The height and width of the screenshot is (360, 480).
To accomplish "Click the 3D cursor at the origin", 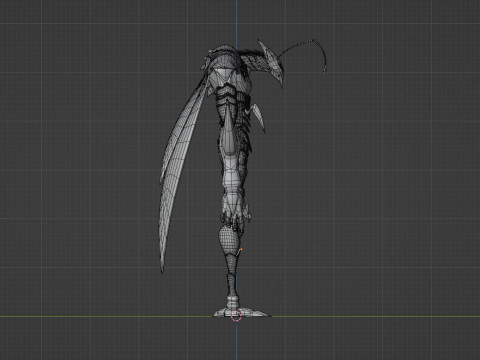I will (236, 316).
